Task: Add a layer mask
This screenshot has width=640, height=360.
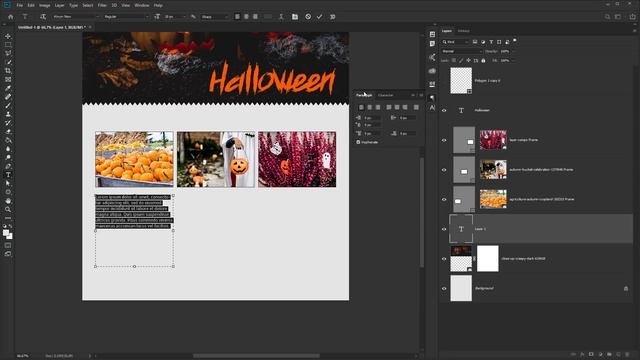Action: coord(591,354)
